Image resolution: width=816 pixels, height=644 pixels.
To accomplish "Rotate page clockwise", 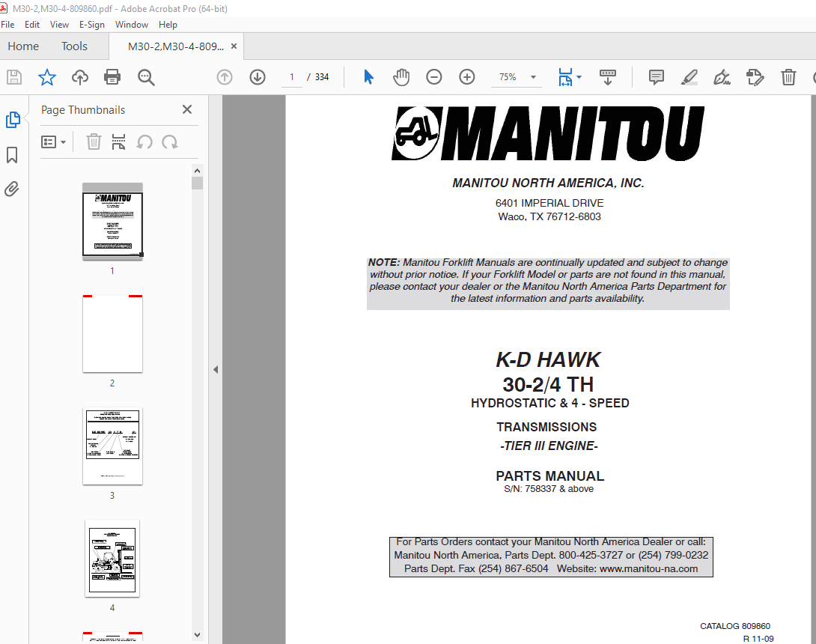I will 170,142.
